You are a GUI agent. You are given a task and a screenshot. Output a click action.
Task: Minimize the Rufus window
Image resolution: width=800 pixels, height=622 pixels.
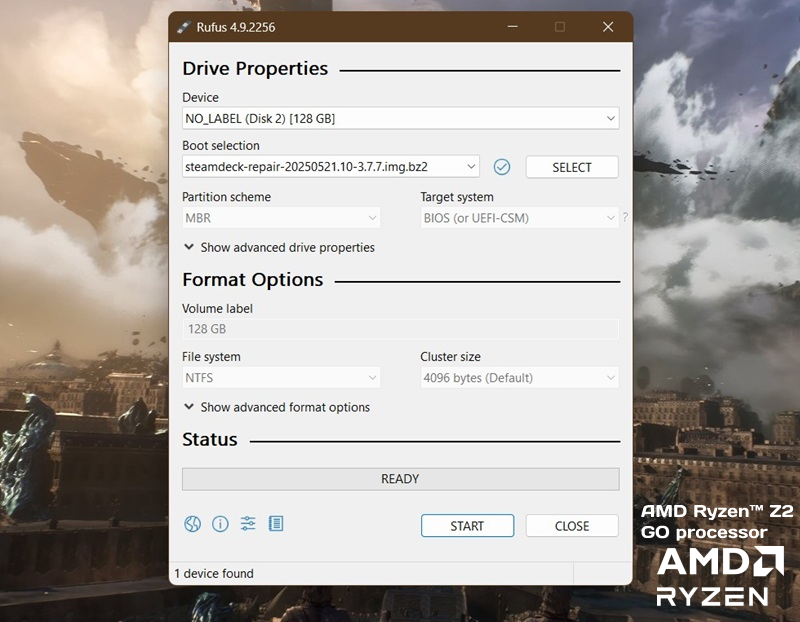(512, 27)
